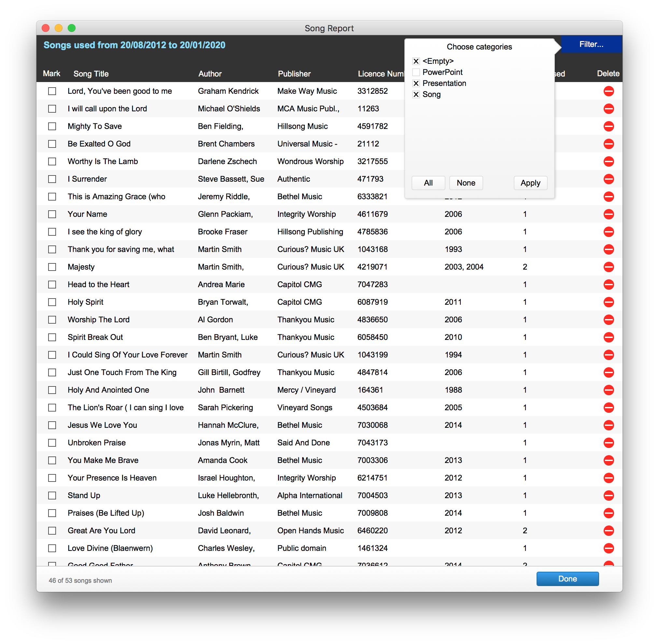
Task: Tick the mark box for 'Majesty'
Action: pyautogui.click(x=52, y=267)
